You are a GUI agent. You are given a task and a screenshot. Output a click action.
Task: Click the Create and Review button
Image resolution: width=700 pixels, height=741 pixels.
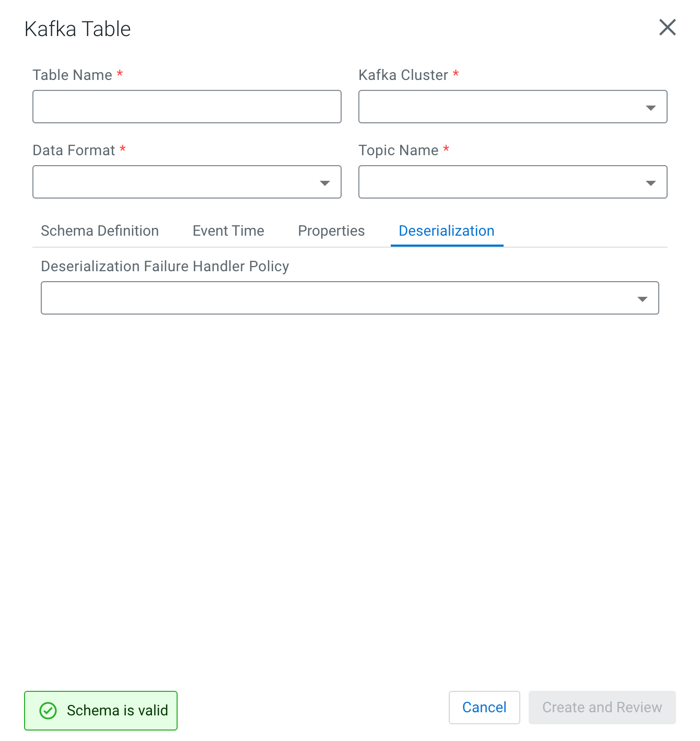tap(602, 708)
